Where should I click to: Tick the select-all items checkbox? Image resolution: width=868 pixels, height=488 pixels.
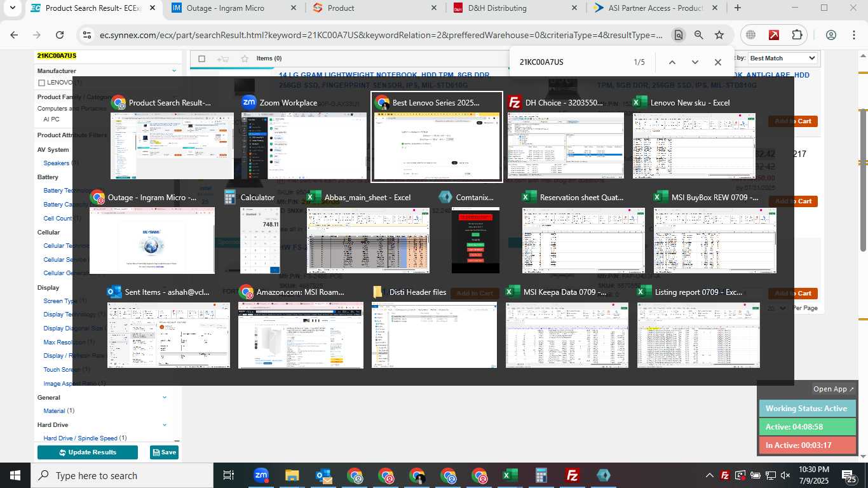coord(202,58)
